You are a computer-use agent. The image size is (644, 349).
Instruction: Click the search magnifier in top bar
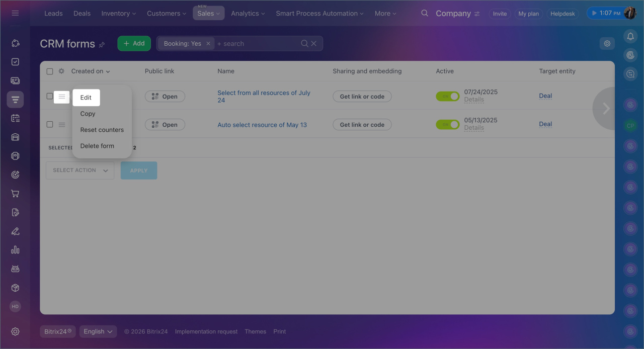point(425,13)
